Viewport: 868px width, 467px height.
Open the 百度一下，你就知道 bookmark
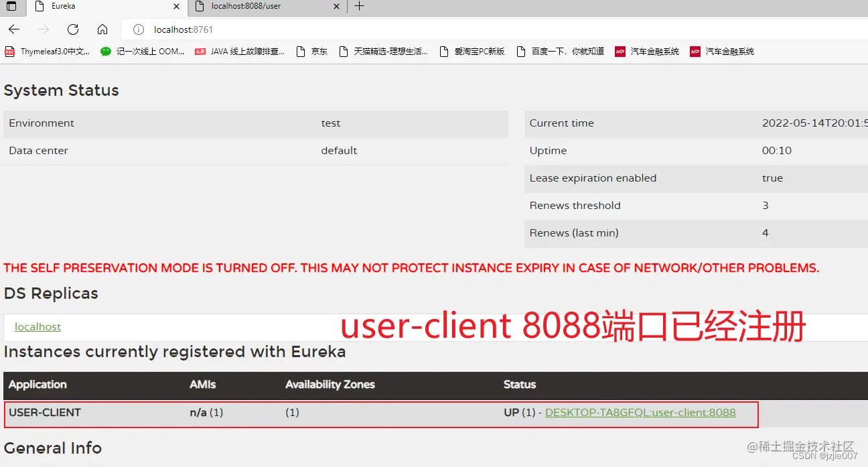coord(561,52)
